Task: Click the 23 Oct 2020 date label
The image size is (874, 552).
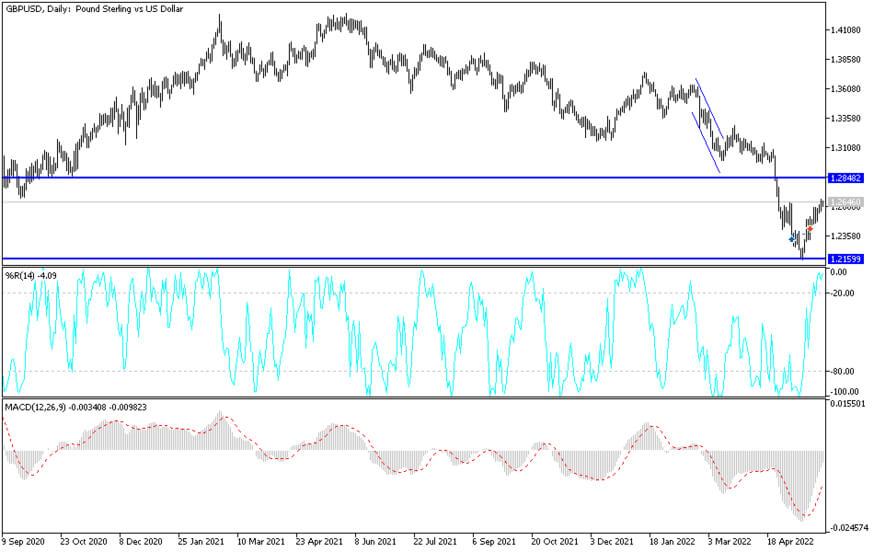Action: pos(84,541)
